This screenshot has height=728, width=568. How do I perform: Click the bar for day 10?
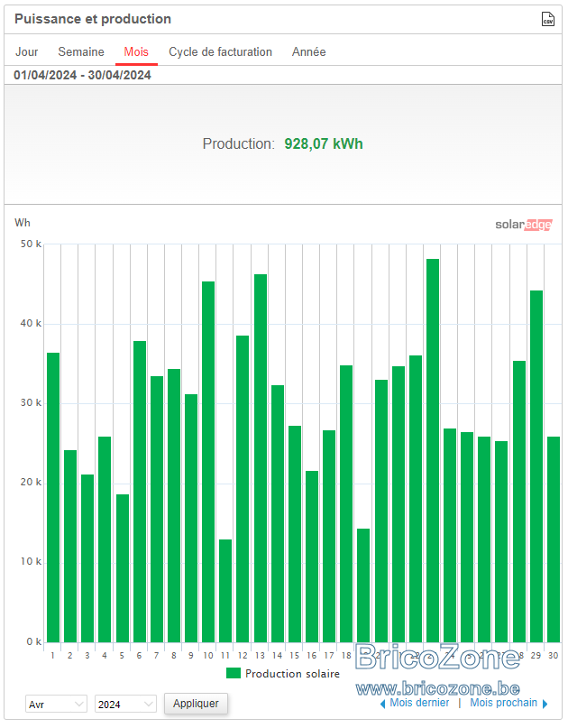pyautogui.click(x=208, y=462)
